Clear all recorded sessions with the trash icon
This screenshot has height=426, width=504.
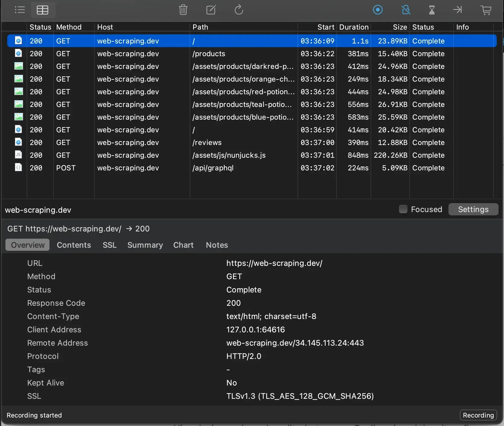[x=183, y=10]
